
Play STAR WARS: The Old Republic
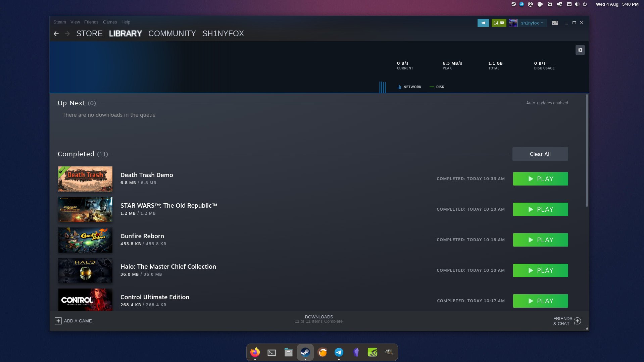pyautogui.click(x=541, y=209)
